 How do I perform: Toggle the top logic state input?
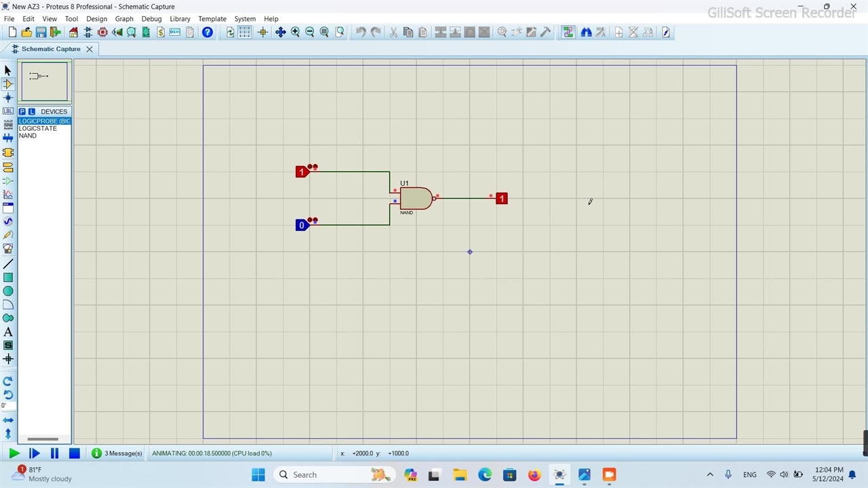pyautogui.click(x=302, y=172)
